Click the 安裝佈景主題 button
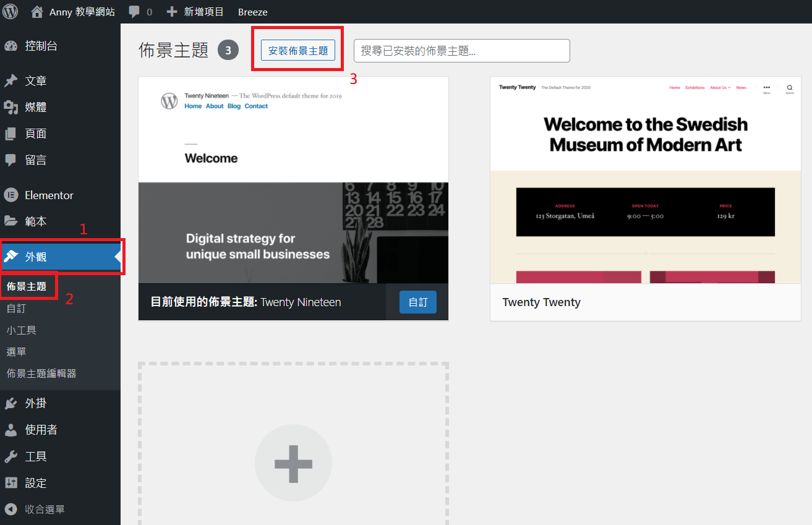 (x=298, y=51)
